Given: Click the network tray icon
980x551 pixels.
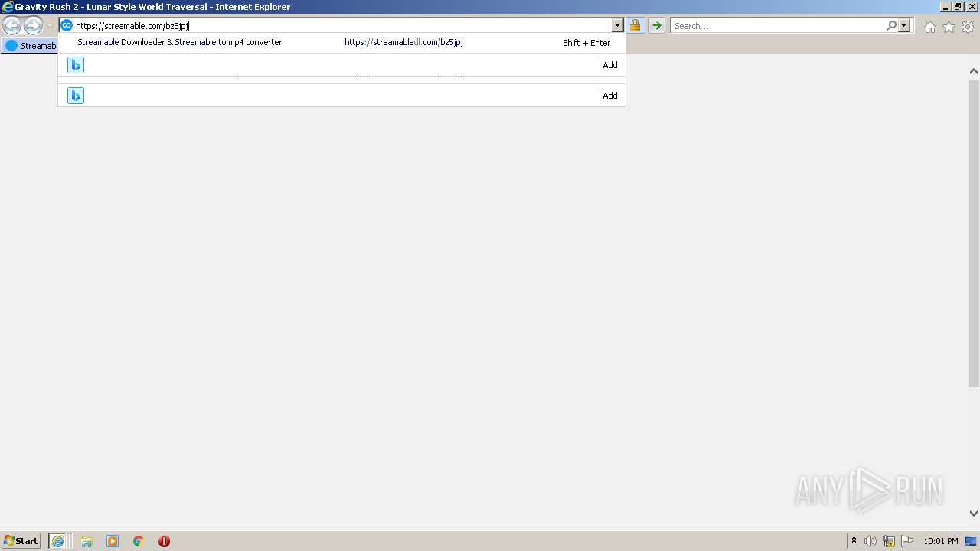Looking at the screenshot, I should coord(889,541).
